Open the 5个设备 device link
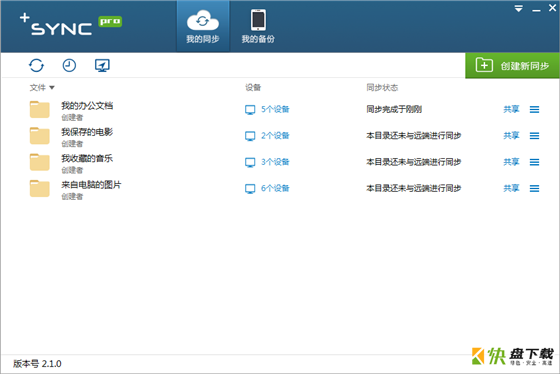 [x=275, y=109]
